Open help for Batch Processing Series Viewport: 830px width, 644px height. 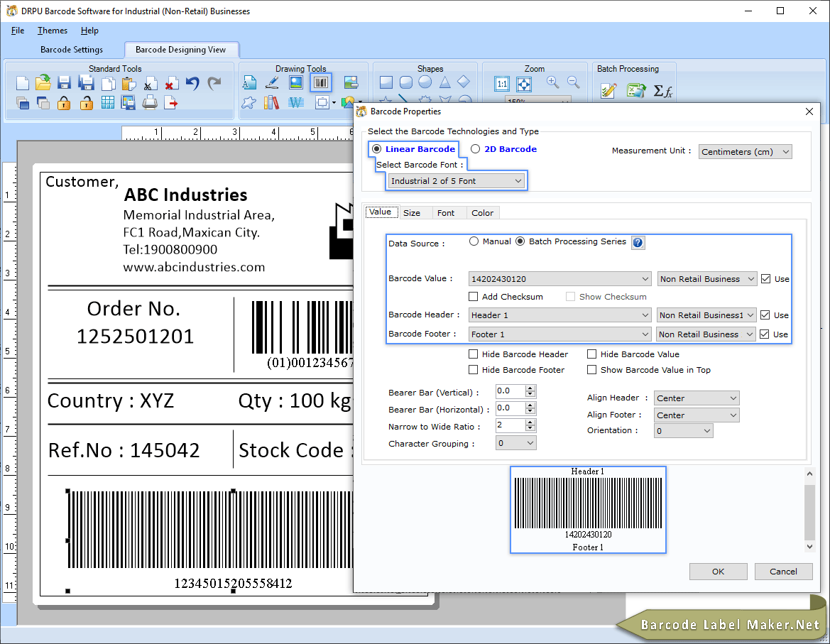click(x=638, y=242)
